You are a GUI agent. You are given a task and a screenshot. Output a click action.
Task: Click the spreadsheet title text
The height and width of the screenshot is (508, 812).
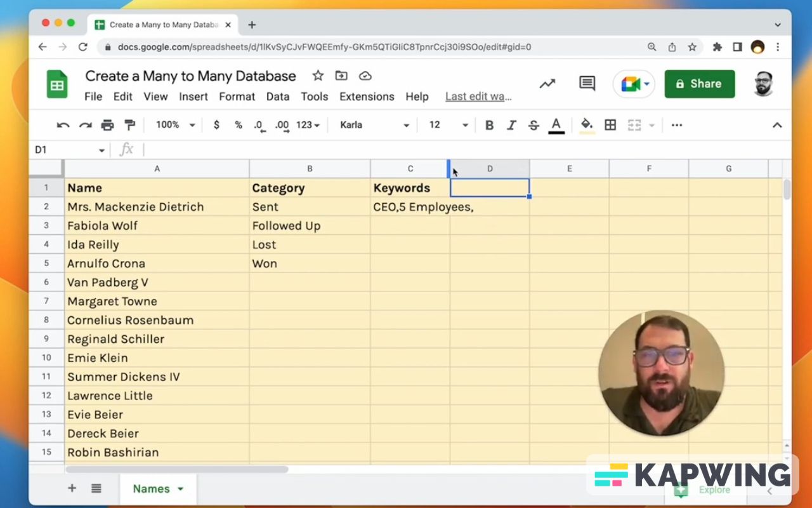tap(190, 76)
